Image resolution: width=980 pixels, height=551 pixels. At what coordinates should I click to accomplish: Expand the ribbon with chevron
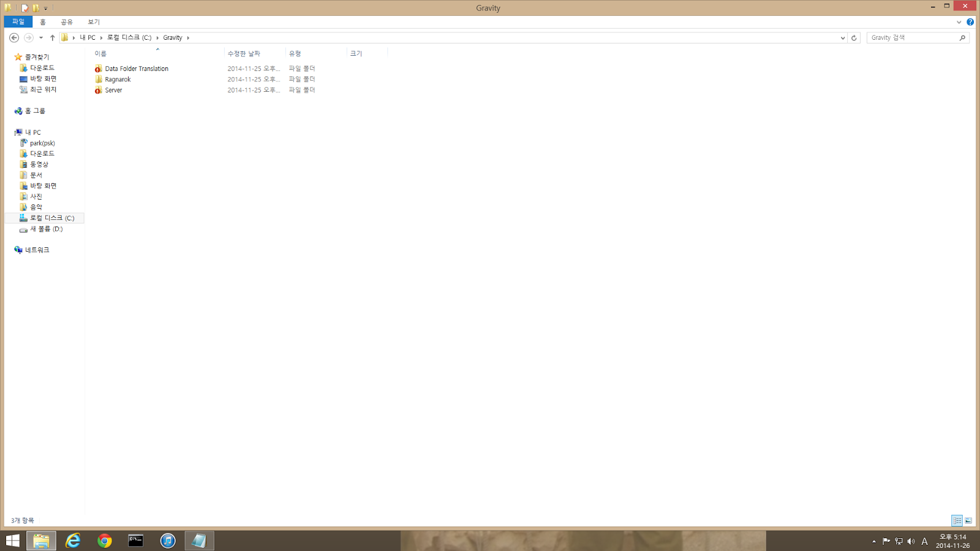tap(959, 22)
